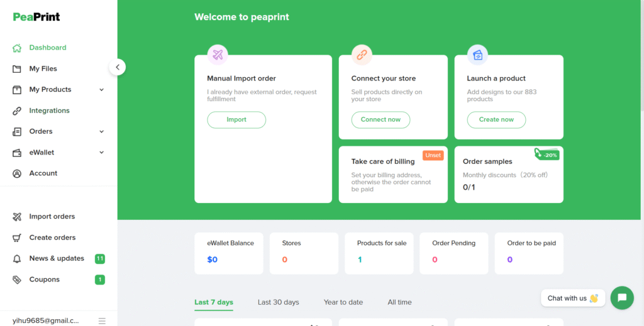Click the Dashboard home icon

(x=17, y=48)
